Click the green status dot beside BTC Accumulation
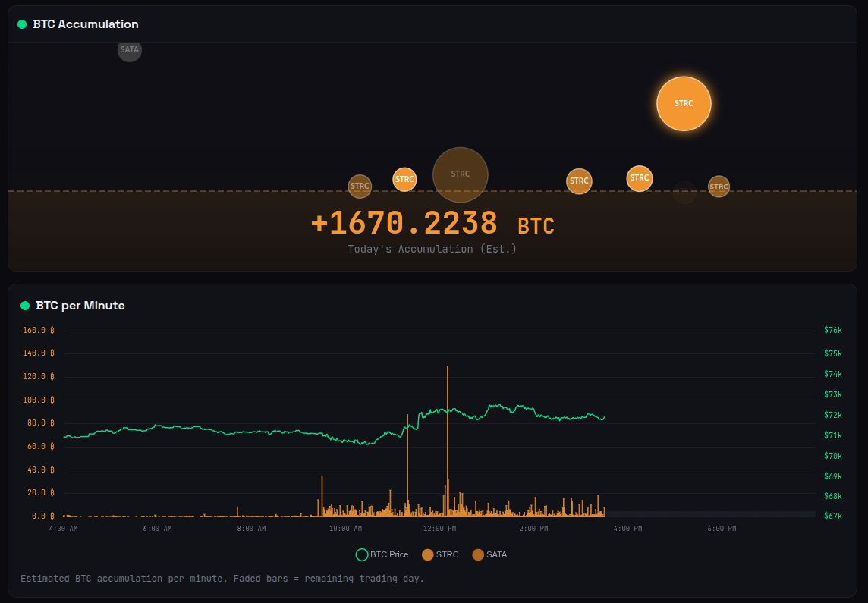 pyautogui.click(x=22, y=24)
